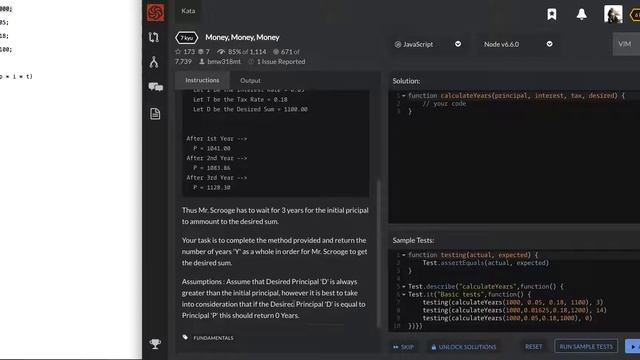Click the 'After 3rd Year -->' line
The image size is (640, 360).
click(x=217, y=178)
